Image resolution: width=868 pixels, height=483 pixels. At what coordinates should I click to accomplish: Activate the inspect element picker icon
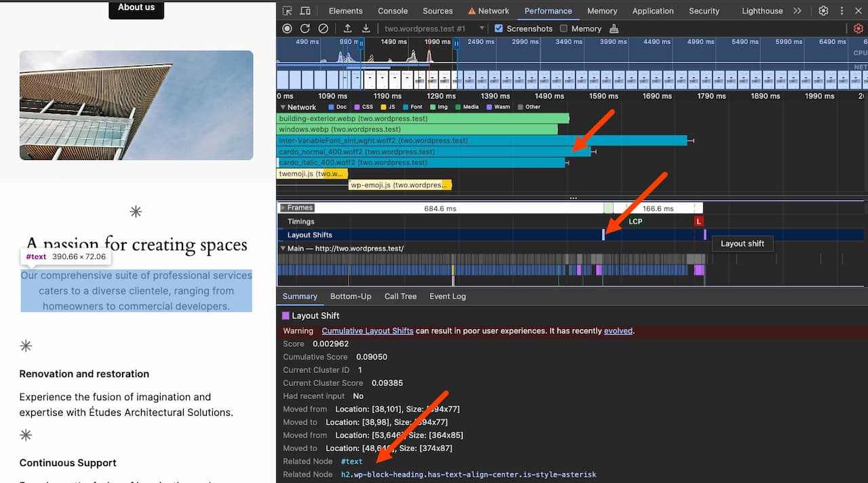[x=288, y=11]
